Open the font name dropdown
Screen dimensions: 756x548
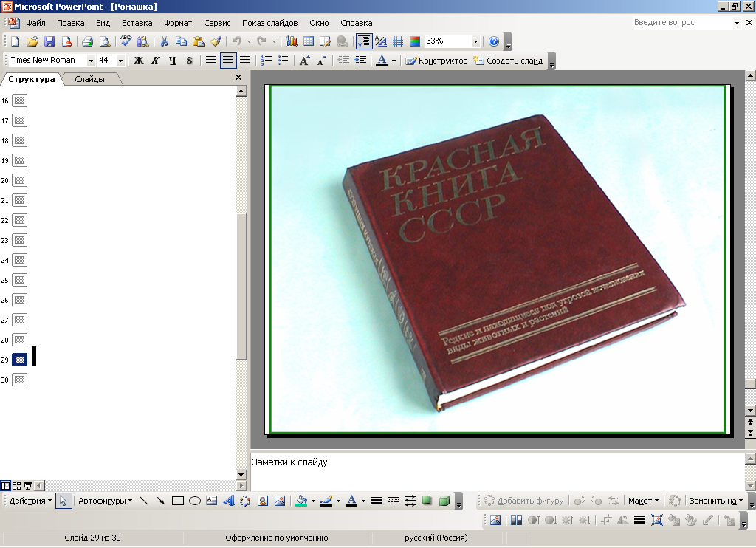[91, 61]
